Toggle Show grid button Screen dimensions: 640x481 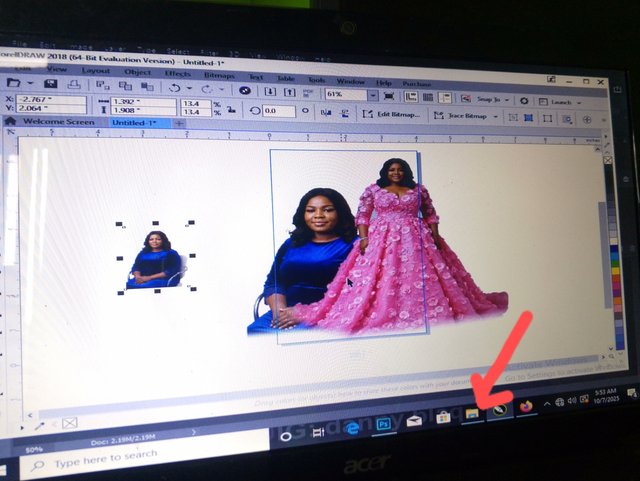(428, 97)
